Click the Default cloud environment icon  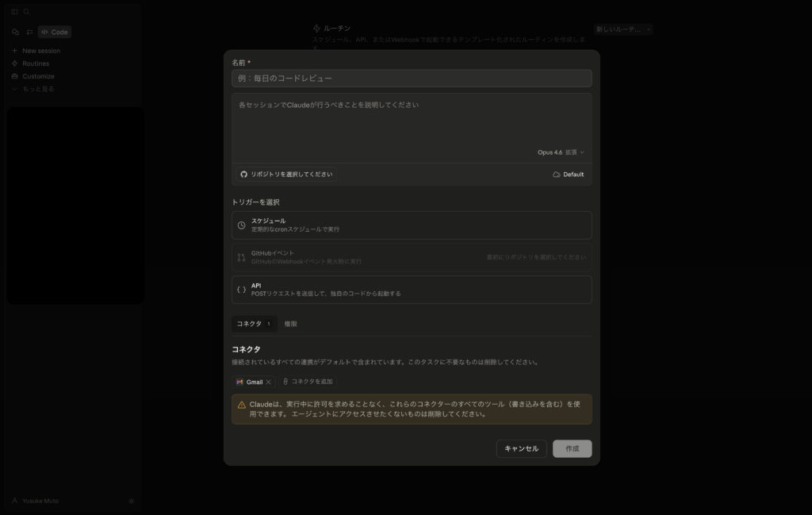pos(557,175)
